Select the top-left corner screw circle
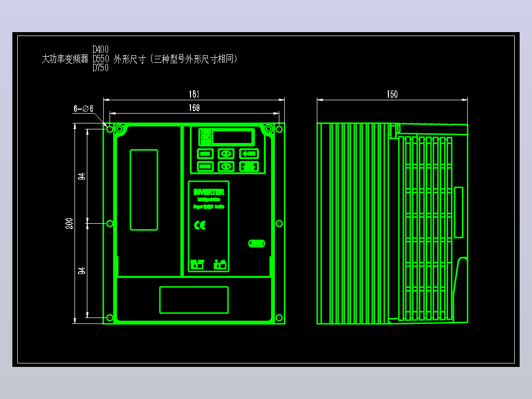 pyautogui.click(x=119, y=129)
